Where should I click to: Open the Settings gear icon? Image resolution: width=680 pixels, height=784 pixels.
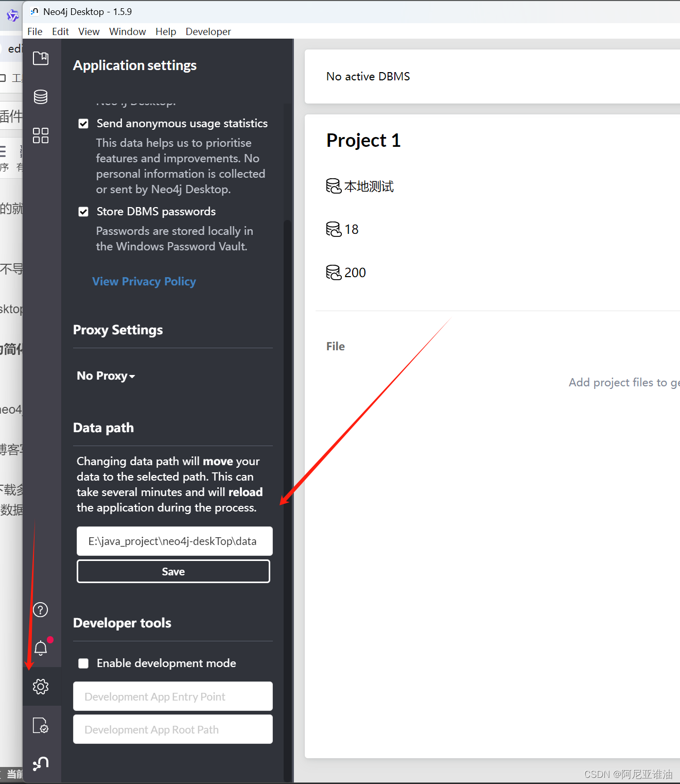(41, 686)
